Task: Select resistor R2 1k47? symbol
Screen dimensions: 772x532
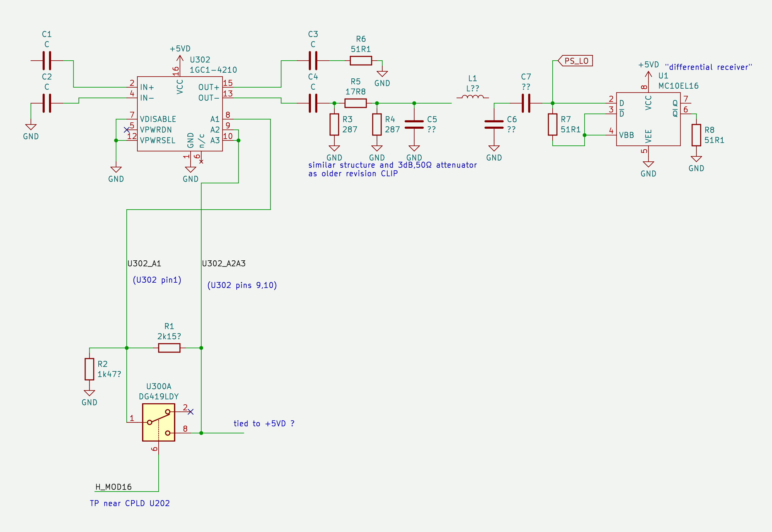Action: [89, 369]
